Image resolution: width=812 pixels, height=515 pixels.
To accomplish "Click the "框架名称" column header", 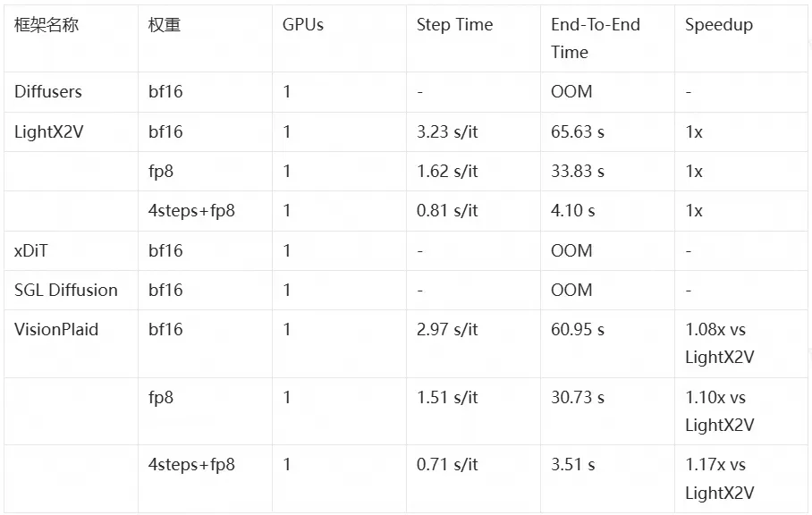I will [x=47, y=25].
